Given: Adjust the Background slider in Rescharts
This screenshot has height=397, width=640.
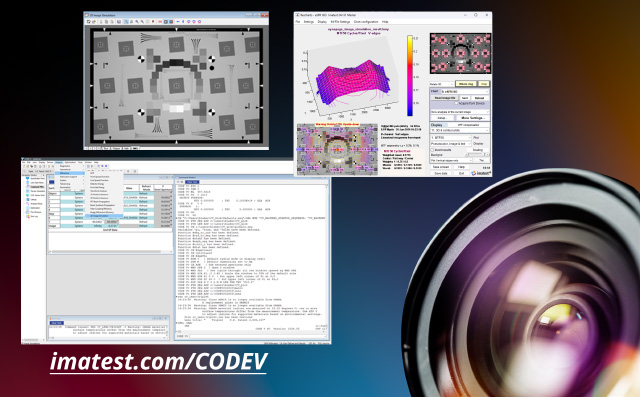Looking at the screenshot, I should click(x=477, y=155).
